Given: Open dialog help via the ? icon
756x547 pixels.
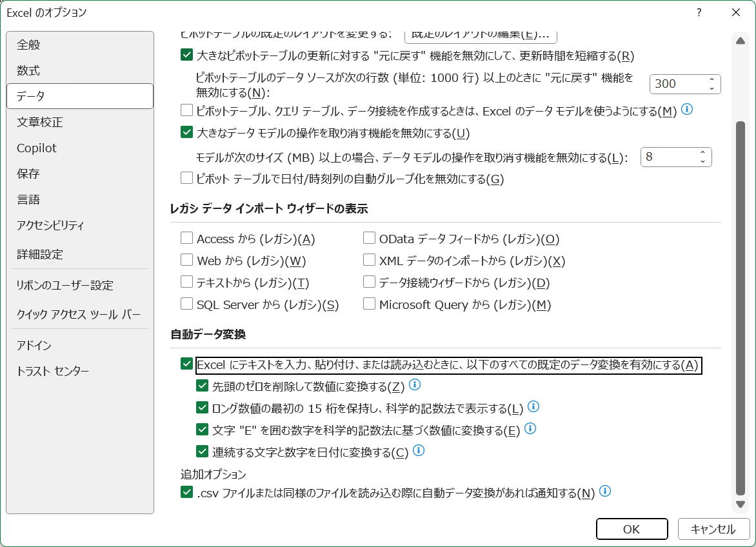Looking at the screenshot, I should (698, 12).
